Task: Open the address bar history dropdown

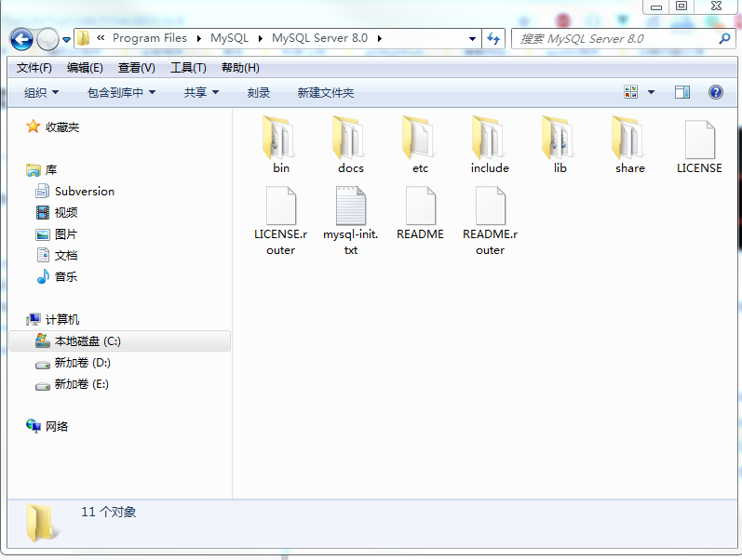Action: pyautogui.click(x=472, y=39)
